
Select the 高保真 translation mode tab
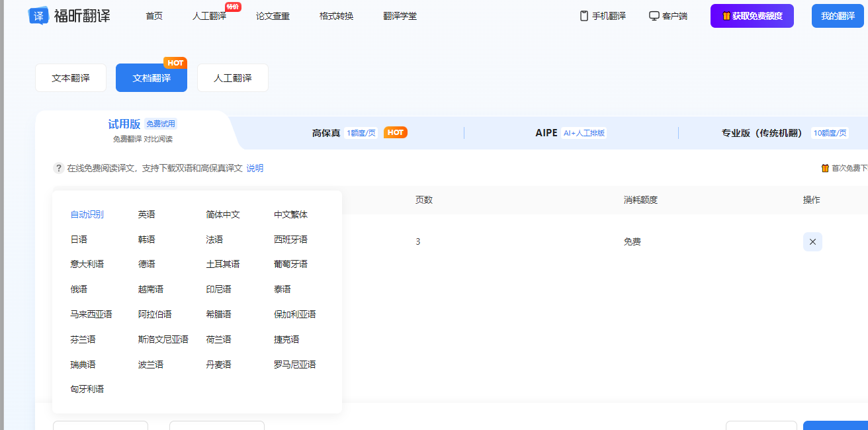click(326, 133)
